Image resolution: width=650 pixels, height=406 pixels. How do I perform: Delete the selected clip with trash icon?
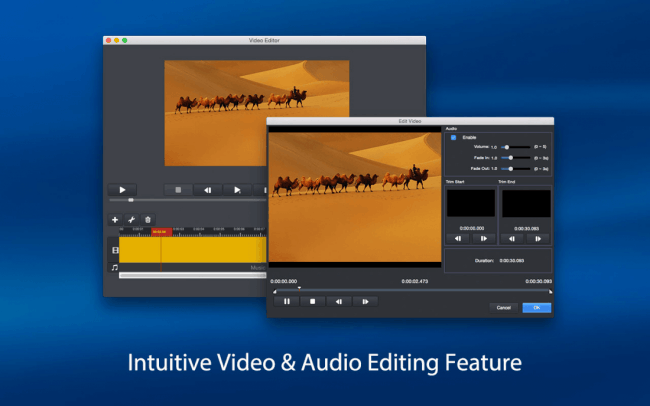pyautogui.click(x=148, y=219)
